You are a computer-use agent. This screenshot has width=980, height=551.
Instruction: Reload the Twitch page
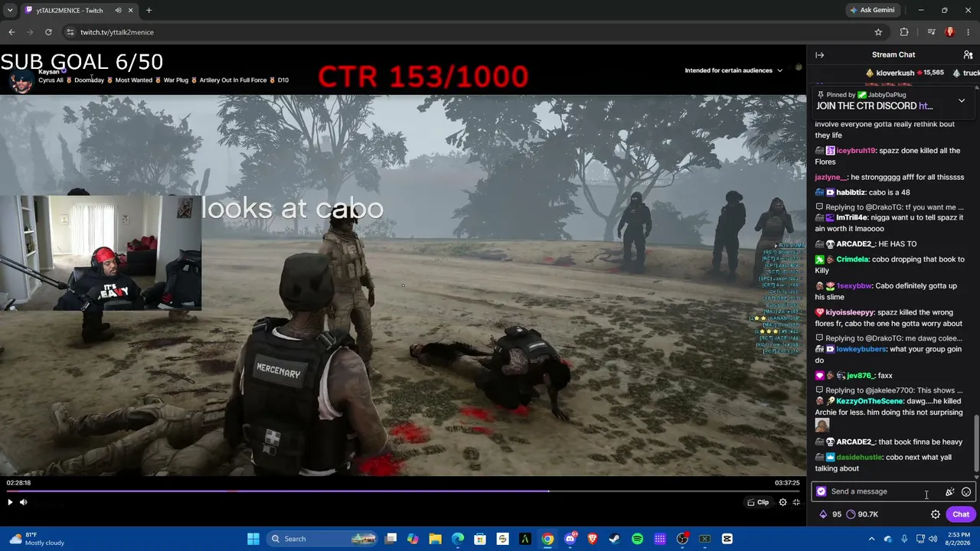pos(48,32)
